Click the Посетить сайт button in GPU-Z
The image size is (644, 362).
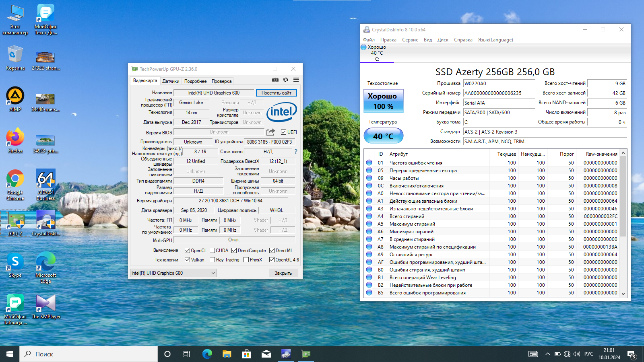click(x=277, y=93)
